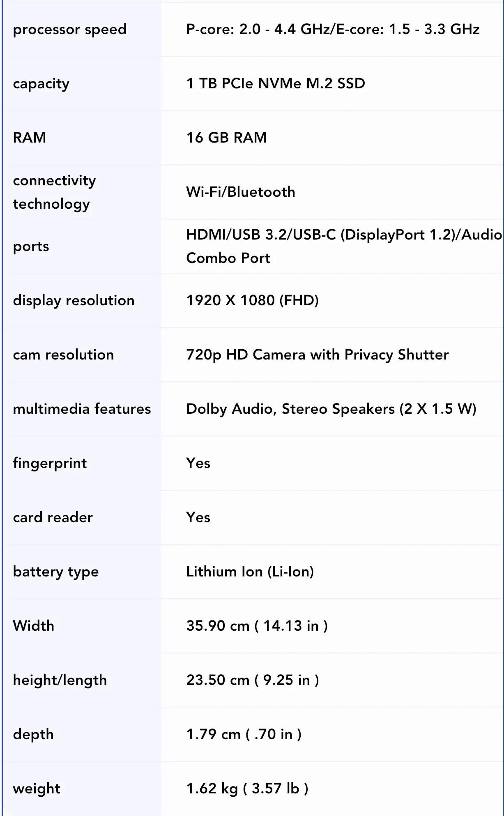Click the Lithium Ion (Li-Ion) value
The height and width of the screenshot is (816, 504).
(x=250, y=572)
